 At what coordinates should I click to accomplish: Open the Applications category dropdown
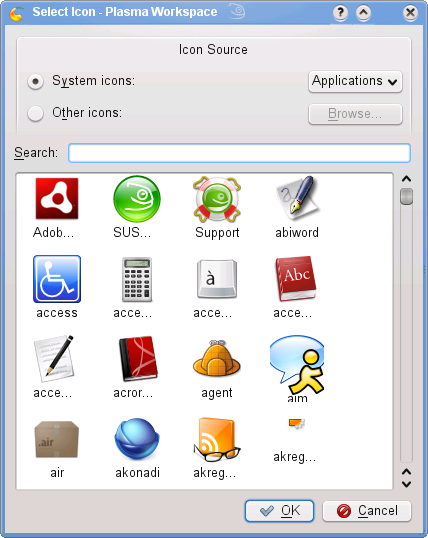[x=355, y=81]
